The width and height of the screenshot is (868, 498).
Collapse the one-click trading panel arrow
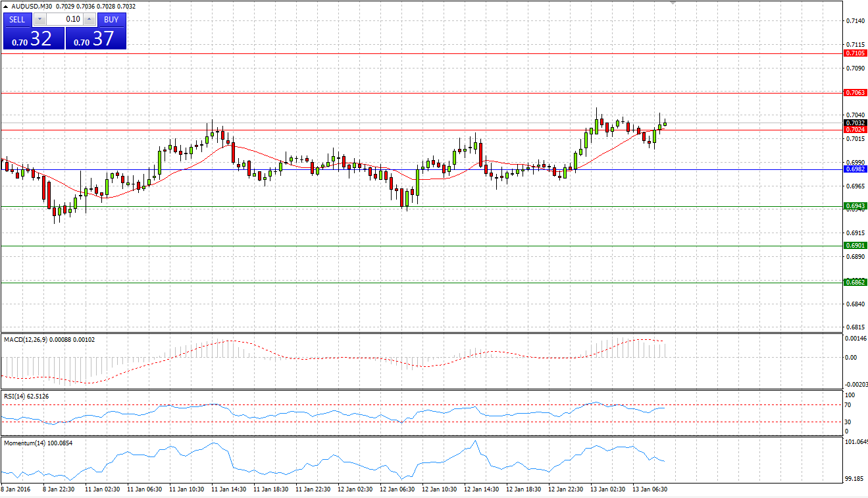pos(6,7)
